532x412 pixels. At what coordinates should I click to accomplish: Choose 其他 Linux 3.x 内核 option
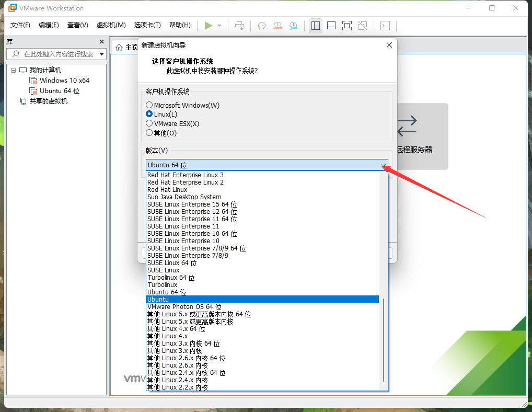tap(263, 351)
